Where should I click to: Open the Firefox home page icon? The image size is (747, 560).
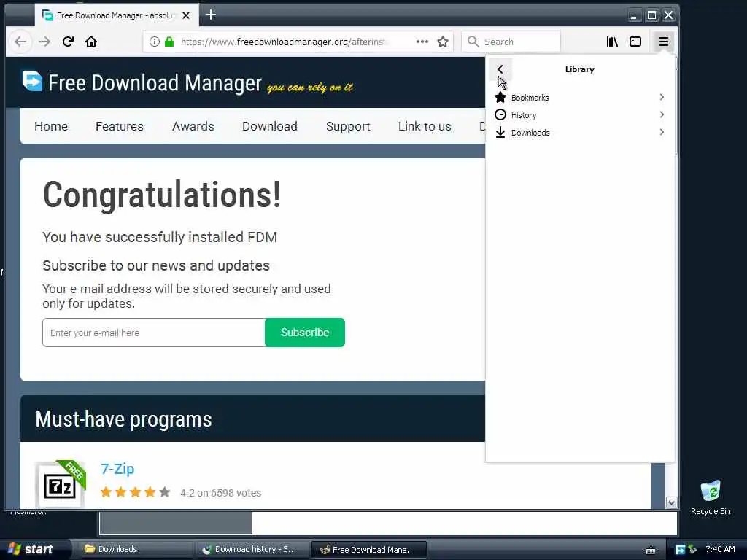91,42
